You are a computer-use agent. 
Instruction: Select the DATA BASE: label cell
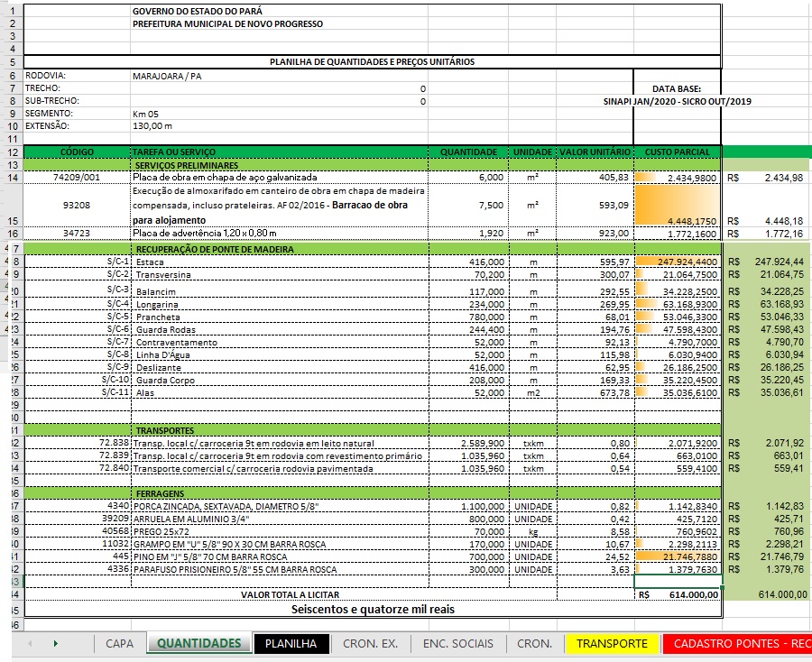677,89
